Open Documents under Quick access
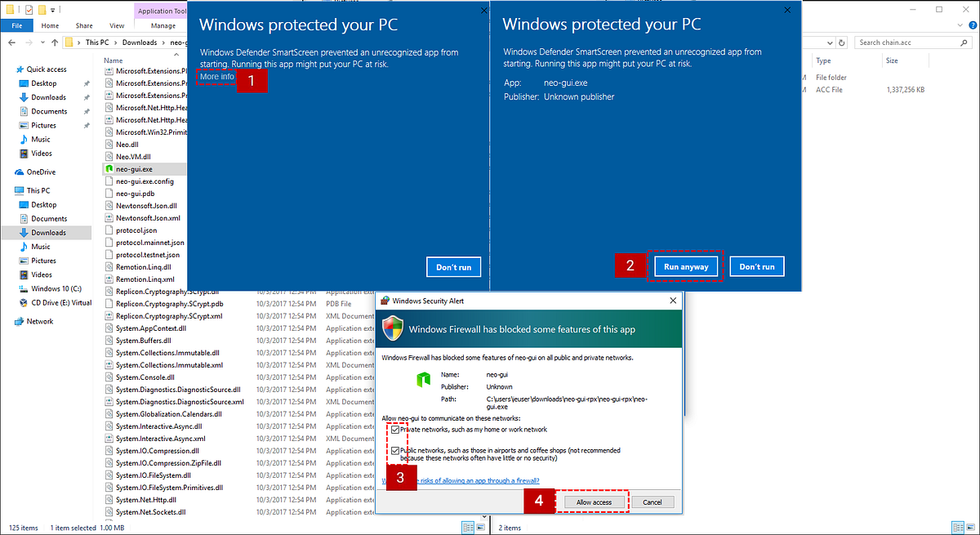Screen dimensions: 980x535 49,111
